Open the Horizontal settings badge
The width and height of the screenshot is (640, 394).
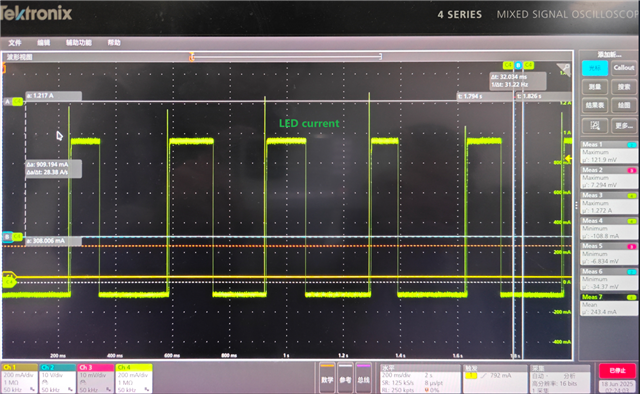[x=420, y=378]
